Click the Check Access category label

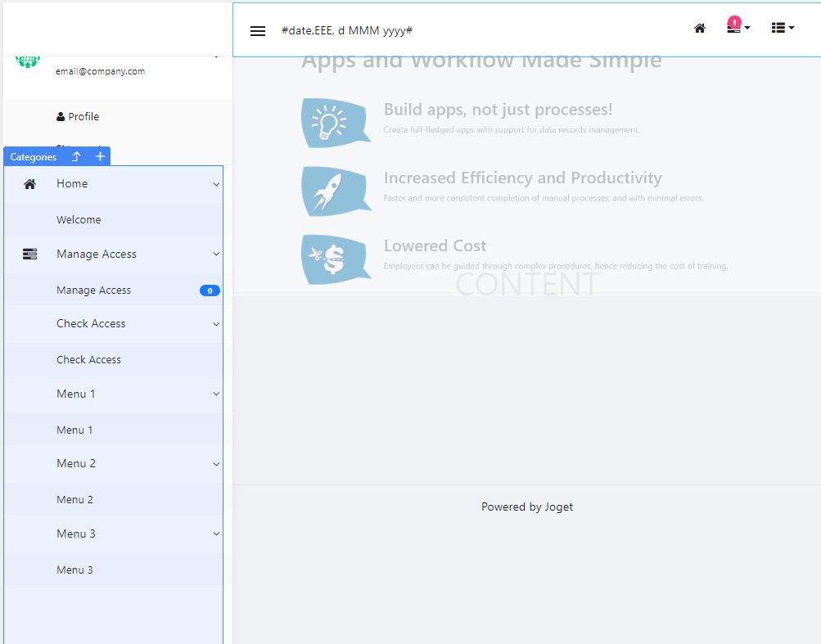(91, 323)
